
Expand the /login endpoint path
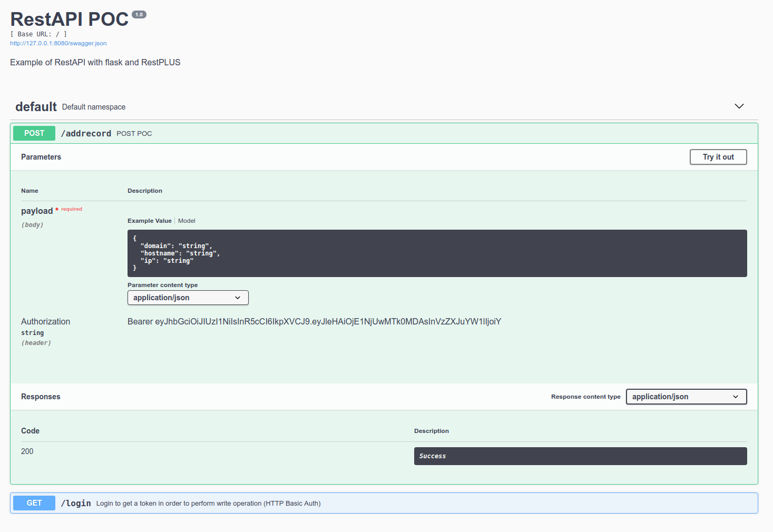(76, 504)
